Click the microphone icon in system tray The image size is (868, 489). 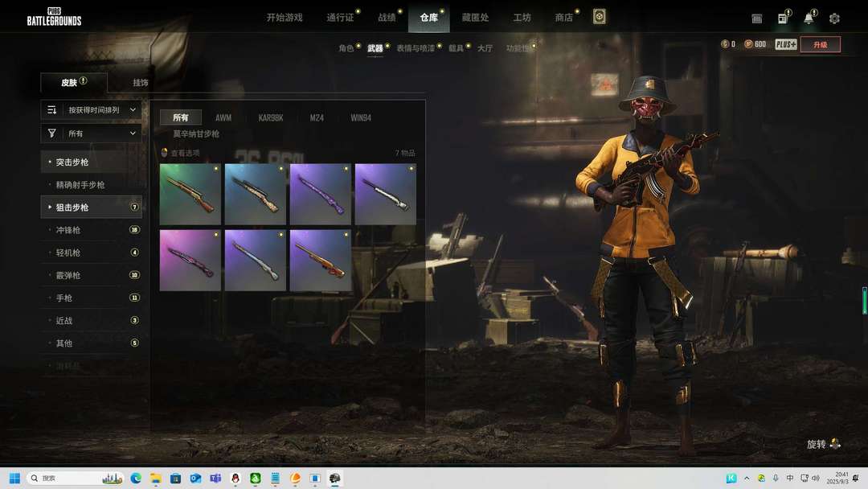pyautogui.click(x=776, y=478)
